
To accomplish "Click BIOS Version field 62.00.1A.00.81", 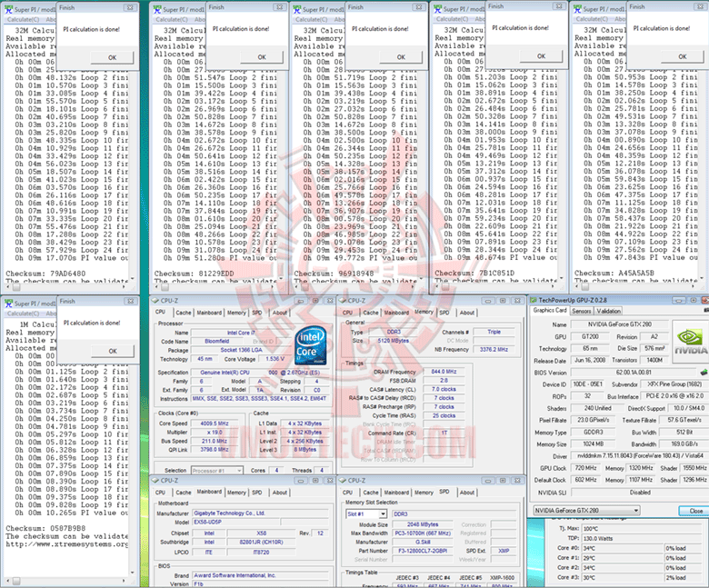I will (x=634, y=373).
